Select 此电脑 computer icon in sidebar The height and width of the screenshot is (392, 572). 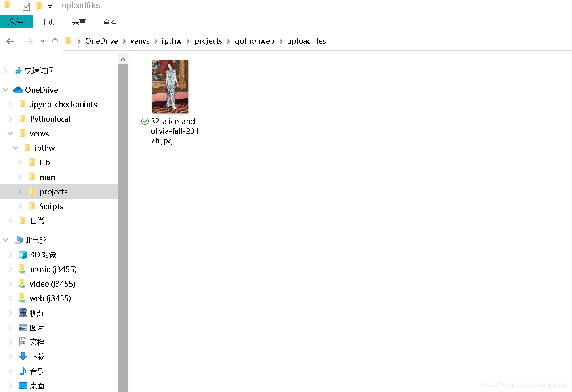tap(18, 240)
